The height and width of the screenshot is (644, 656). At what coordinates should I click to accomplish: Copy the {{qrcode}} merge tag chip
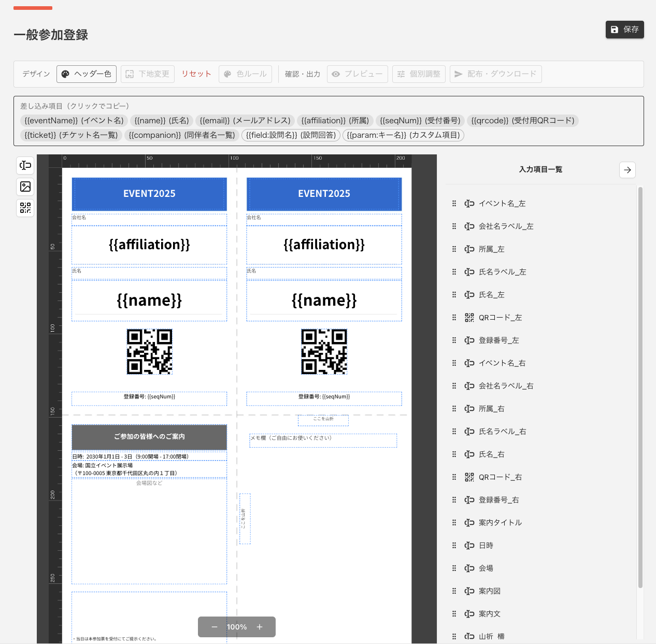(x=522, y=121)
